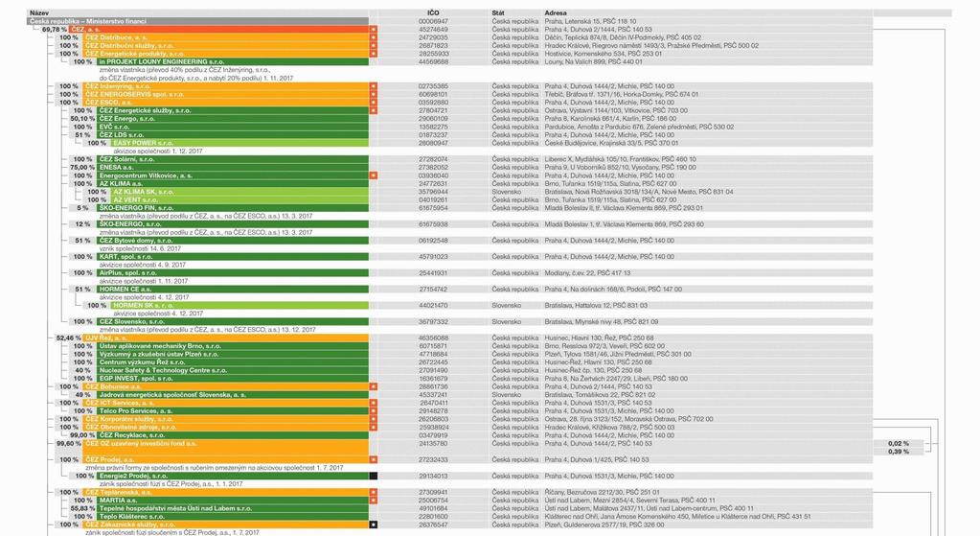Click the Adresa column header
This screenshot has width=980, height=536.
(x=556, y=13)
